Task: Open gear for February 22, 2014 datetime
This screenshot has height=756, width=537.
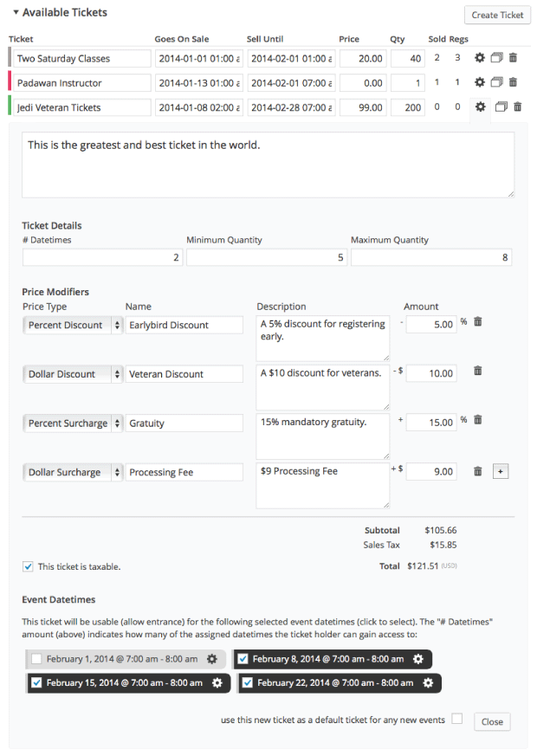Action: pos(428,682)
